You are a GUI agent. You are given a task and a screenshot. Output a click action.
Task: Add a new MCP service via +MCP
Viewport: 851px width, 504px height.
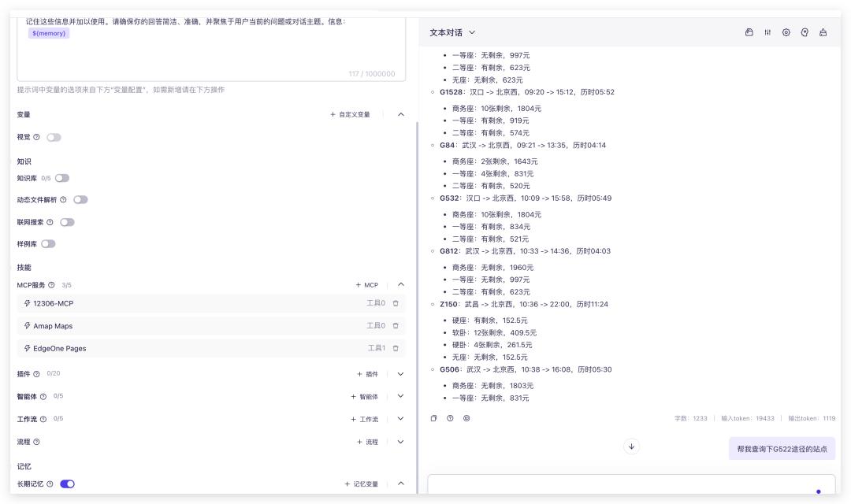pyautogui.click(x=366, y=284)
